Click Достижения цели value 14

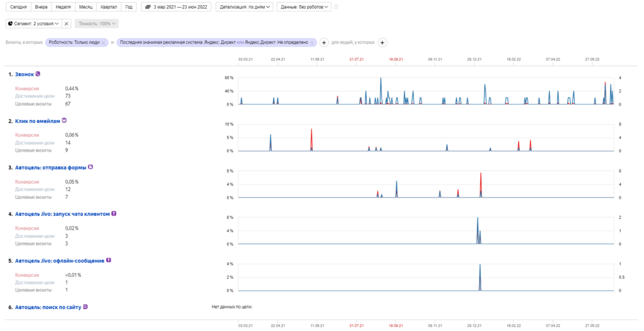(x=68, y=143)
